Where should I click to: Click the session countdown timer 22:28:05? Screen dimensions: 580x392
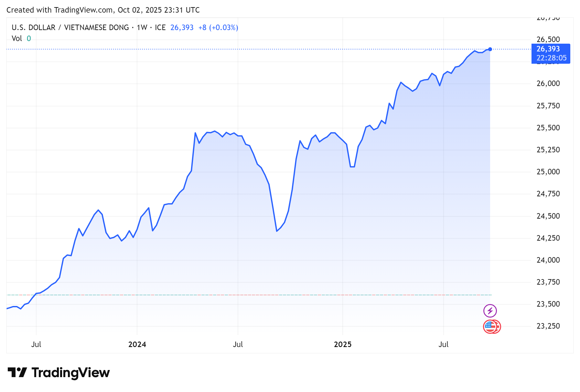[x=551, y=58]
